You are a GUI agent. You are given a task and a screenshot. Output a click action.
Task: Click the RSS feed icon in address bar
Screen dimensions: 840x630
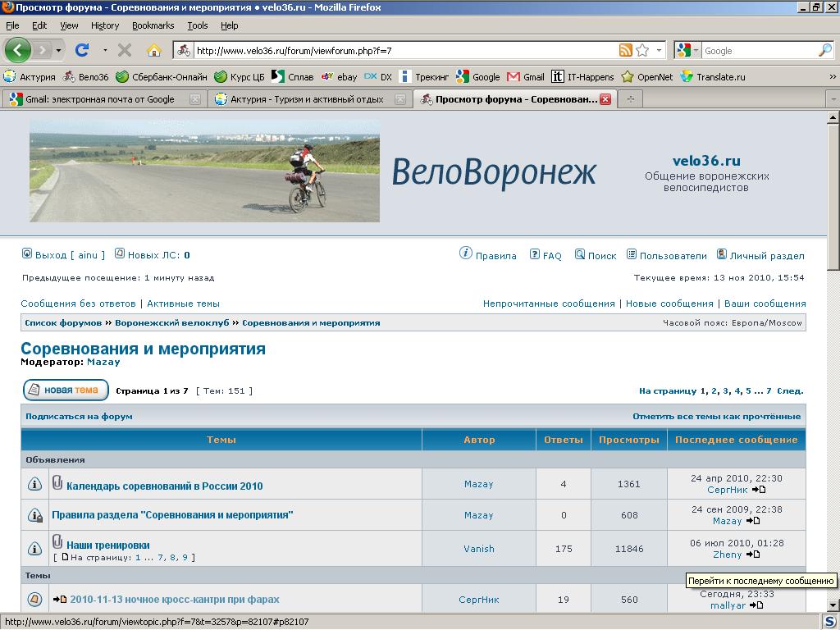click(x=626, y=50)
